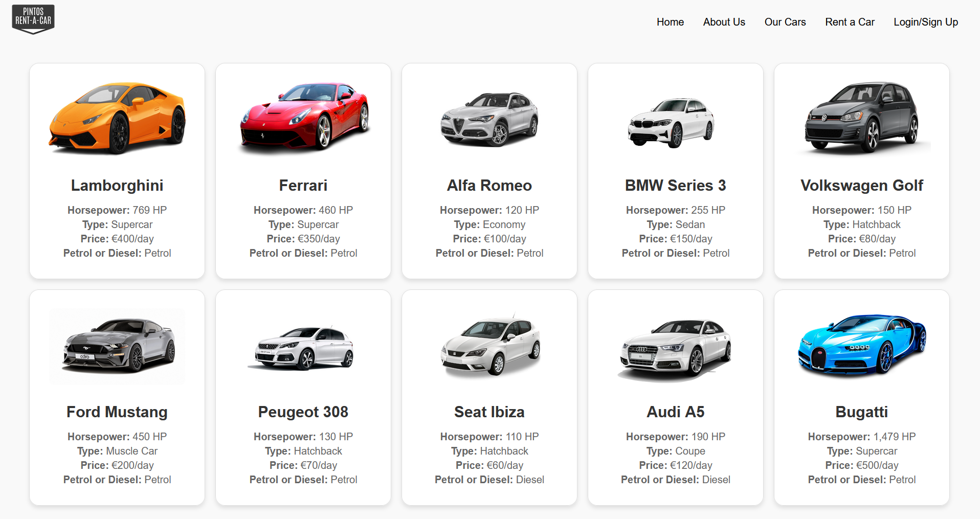Click the Type: Coupe line
Viewport: 980px width, 519px height.
point(676,451)
